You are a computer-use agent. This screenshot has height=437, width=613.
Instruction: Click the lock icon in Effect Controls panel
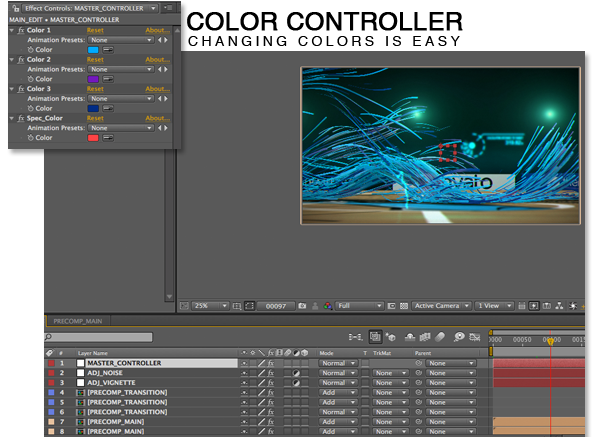click(14, 7)
